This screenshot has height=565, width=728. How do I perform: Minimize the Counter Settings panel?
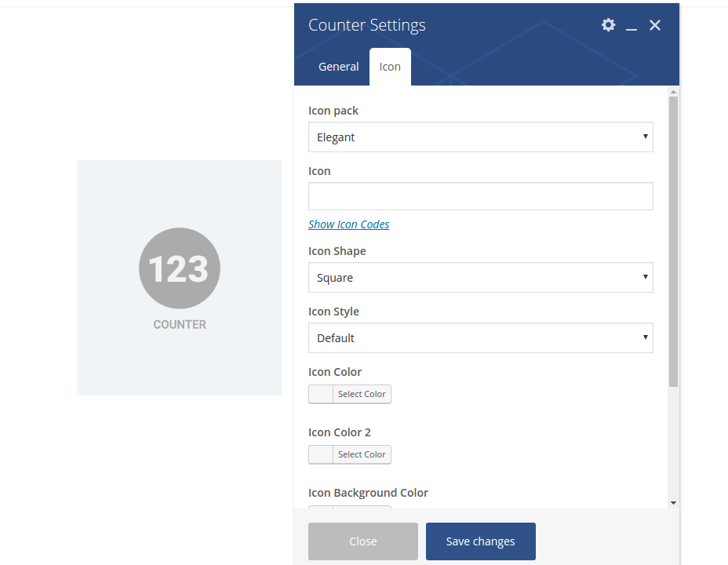point(632,26)
